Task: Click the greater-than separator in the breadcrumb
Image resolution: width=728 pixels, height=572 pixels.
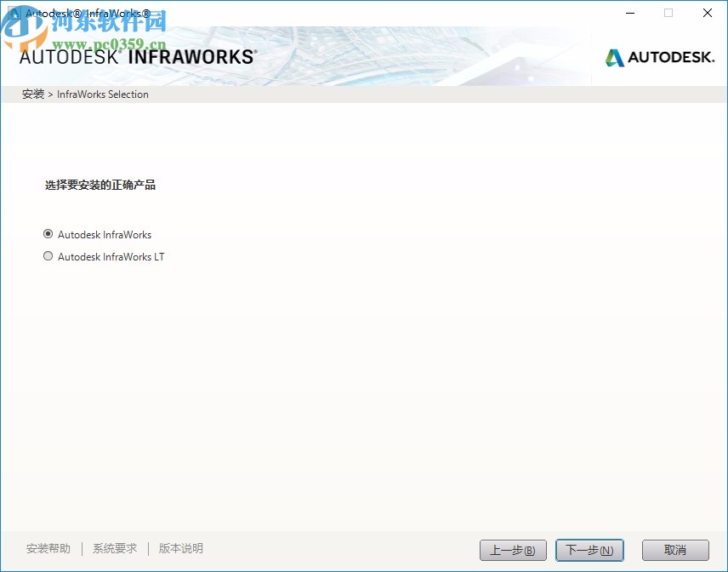Action: pyautogui.click(x=50, y=94)
